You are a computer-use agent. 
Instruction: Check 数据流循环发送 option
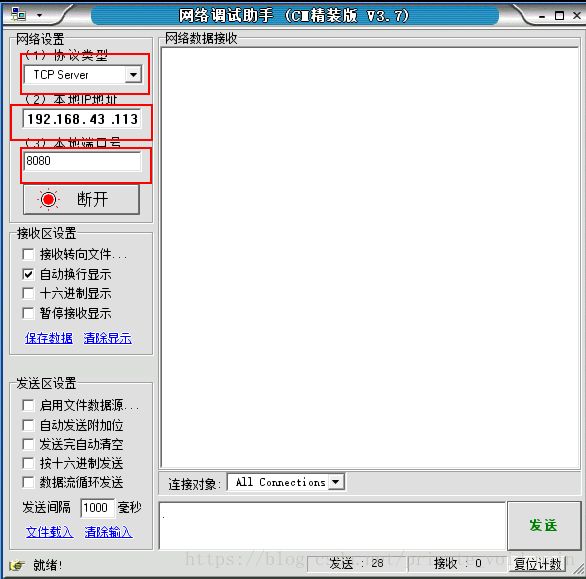pyautogui.click(x=28, y=482)
